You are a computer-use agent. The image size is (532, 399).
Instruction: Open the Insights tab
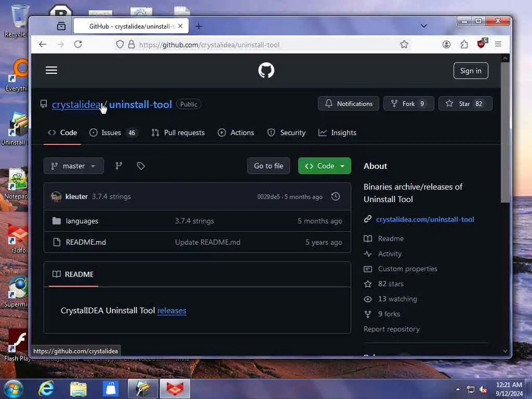coord(337,132)
